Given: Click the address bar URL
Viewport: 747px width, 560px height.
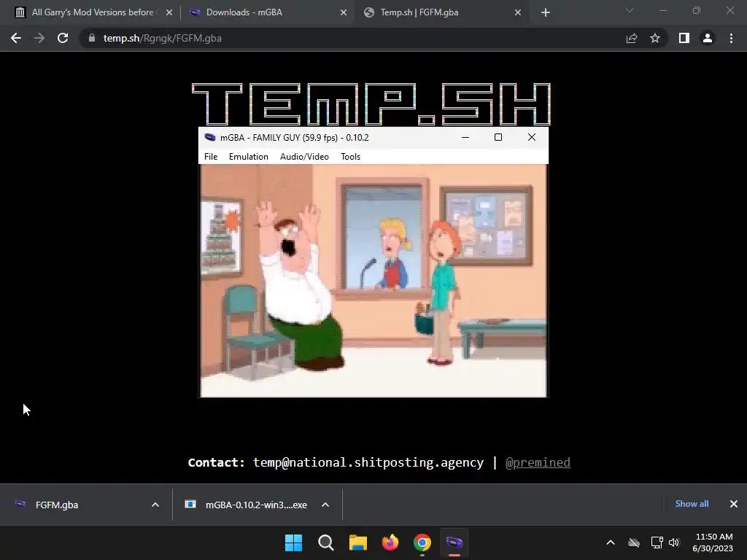Looking at the screenshot, I should click(x=163, y=38).
